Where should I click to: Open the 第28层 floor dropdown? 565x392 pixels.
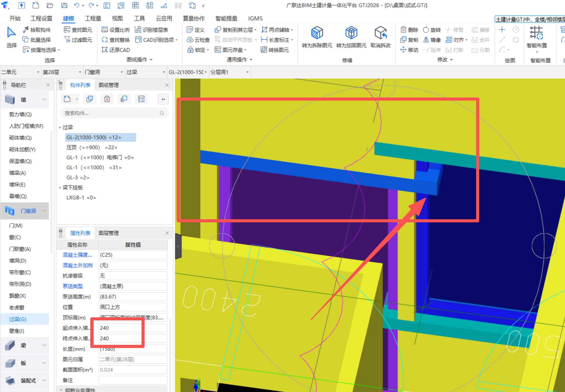click(x=80, y=72)
